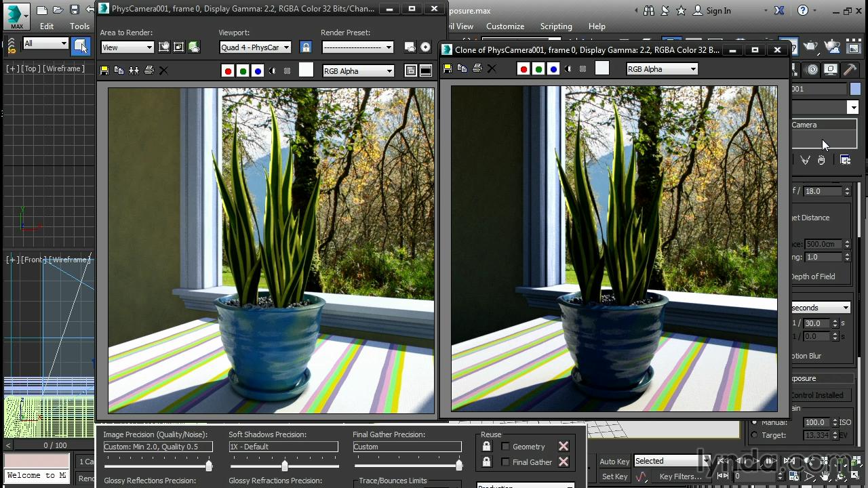868x488 pixels.
Task: Open the Render Setup dialog icon
Action: (x=410, y=47)
